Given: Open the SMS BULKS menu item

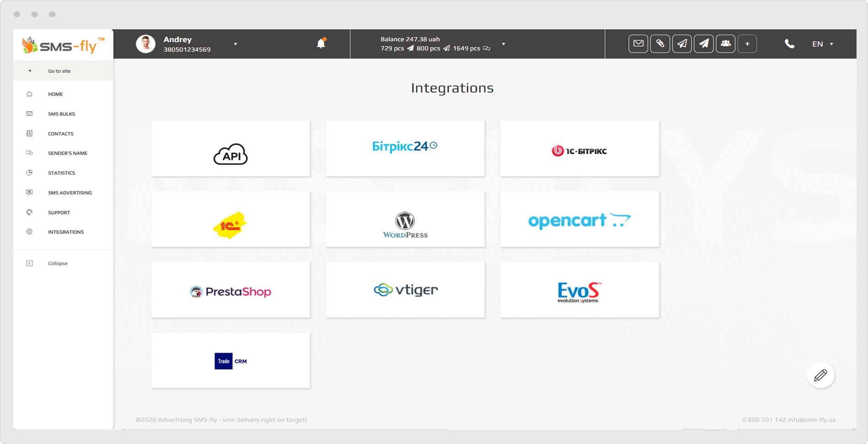Looking at the screenshot, I should pyautogui.click(x=61, y=114).
